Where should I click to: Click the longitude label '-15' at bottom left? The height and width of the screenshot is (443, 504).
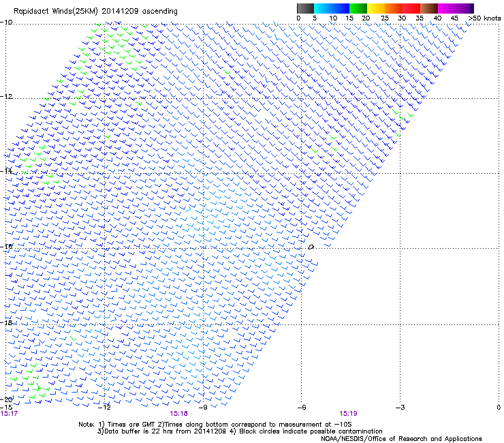pyautogui.click(x=6, y=407)
